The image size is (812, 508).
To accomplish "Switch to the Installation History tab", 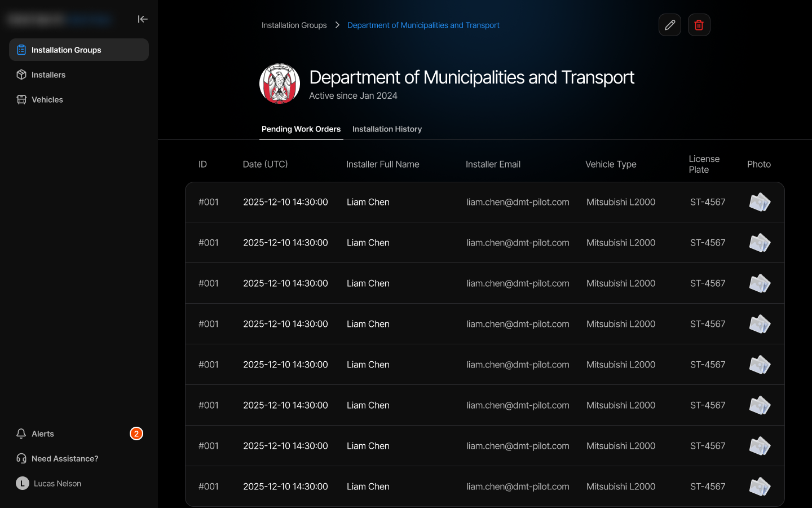I will 387,129.
